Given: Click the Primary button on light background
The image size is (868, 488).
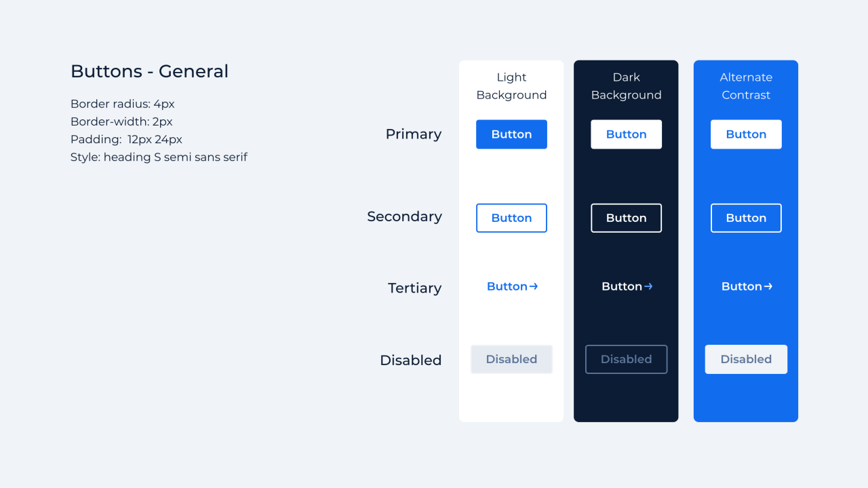Looking at the screenshot, I should click(x=511, y=134).
